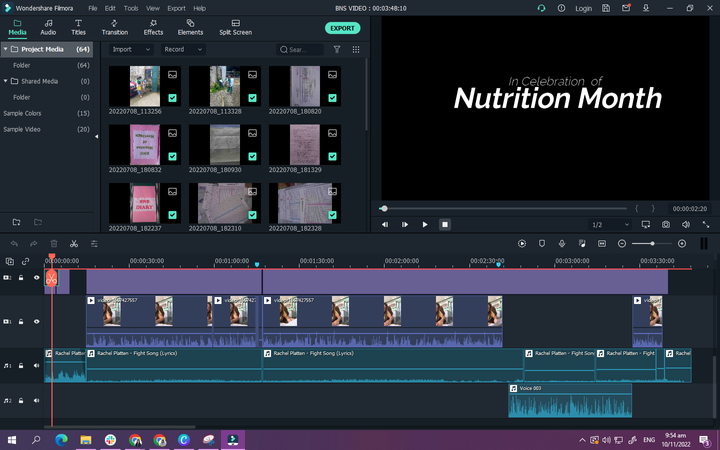720x450 pixels.
Task: Click the fullscreen preview icon
Action: pos(706,225)
